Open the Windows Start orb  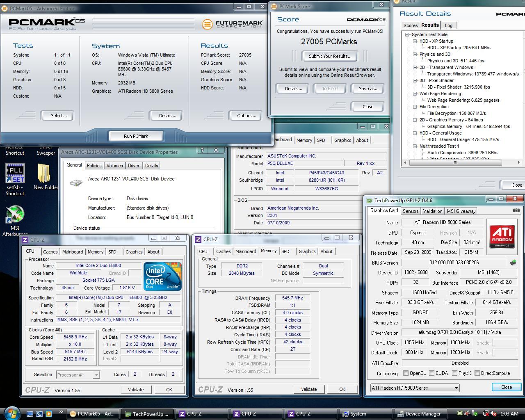point(12,413)
